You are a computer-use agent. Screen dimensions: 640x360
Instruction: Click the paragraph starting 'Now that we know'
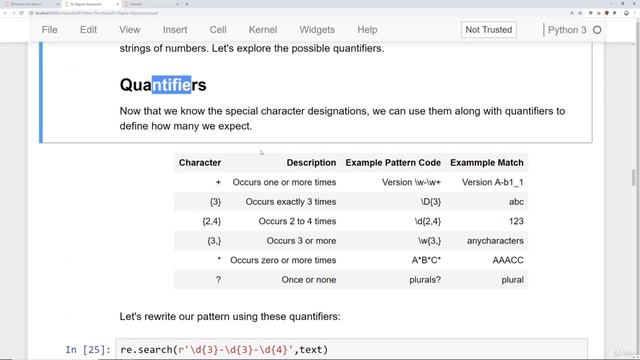click(342, 118)
